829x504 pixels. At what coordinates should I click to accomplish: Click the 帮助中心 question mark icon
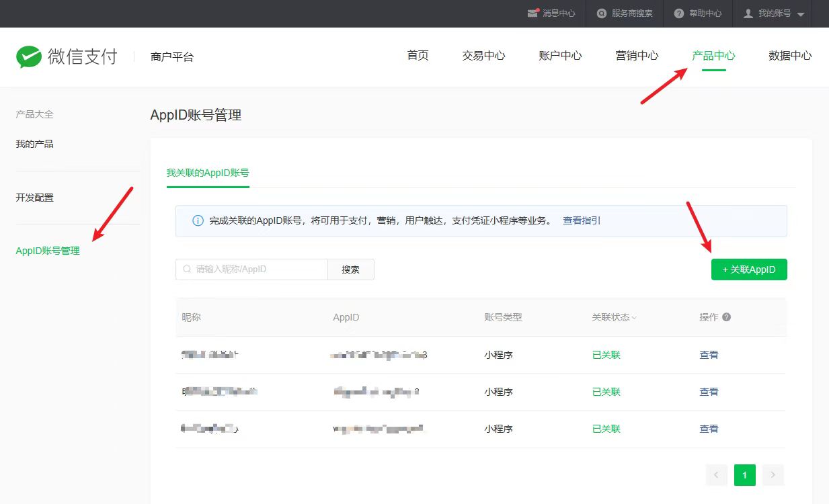coord(679,13)
